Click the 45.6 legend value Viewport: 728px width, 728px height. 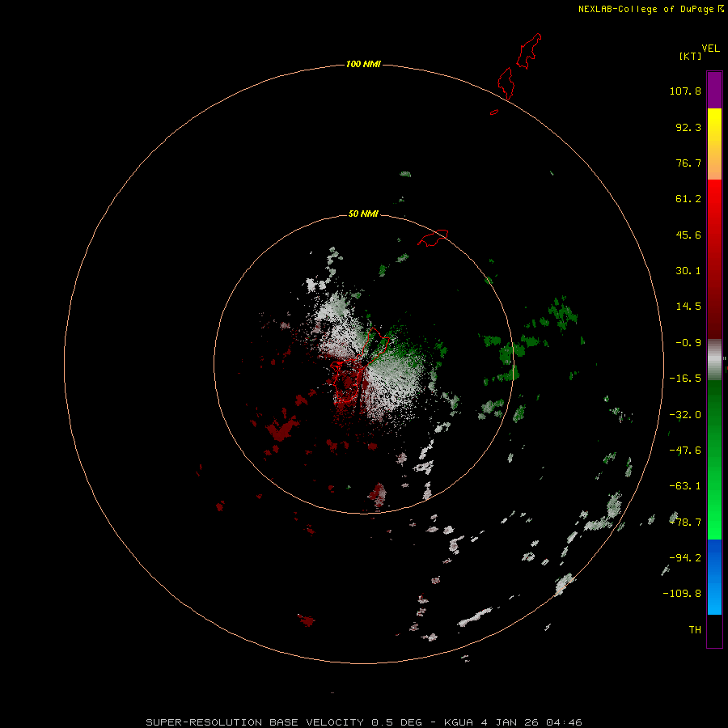tap(688, 235)
